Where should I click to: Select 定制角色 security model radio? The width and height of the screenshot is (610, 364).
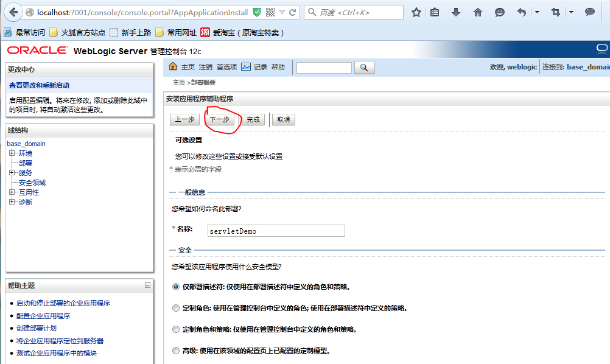[176, 308]
